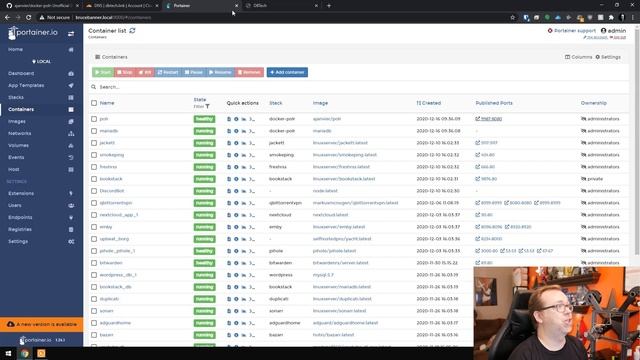Refresh the container list via the refresh icon
This screenshot has width=640, height=360.
click(132, 31)
